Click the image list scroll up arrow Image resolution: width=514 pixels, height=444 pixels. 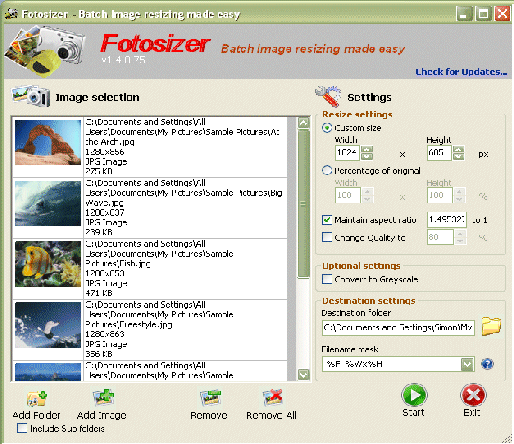303,123
